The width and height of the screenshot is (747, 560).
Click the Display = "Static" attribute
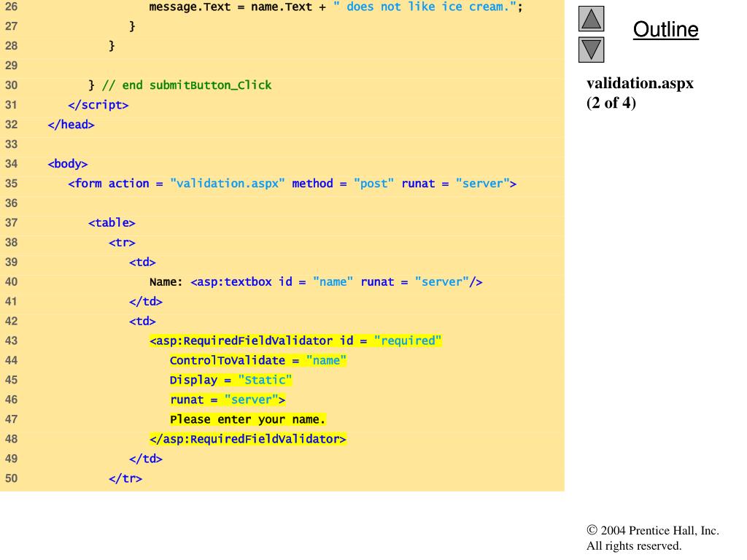(x=231, y=380)
